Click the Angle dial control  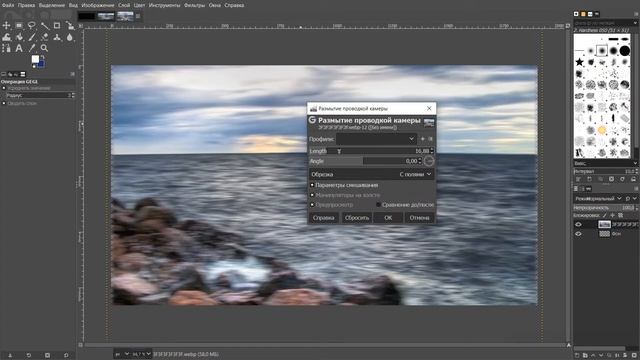coord(429,161)
